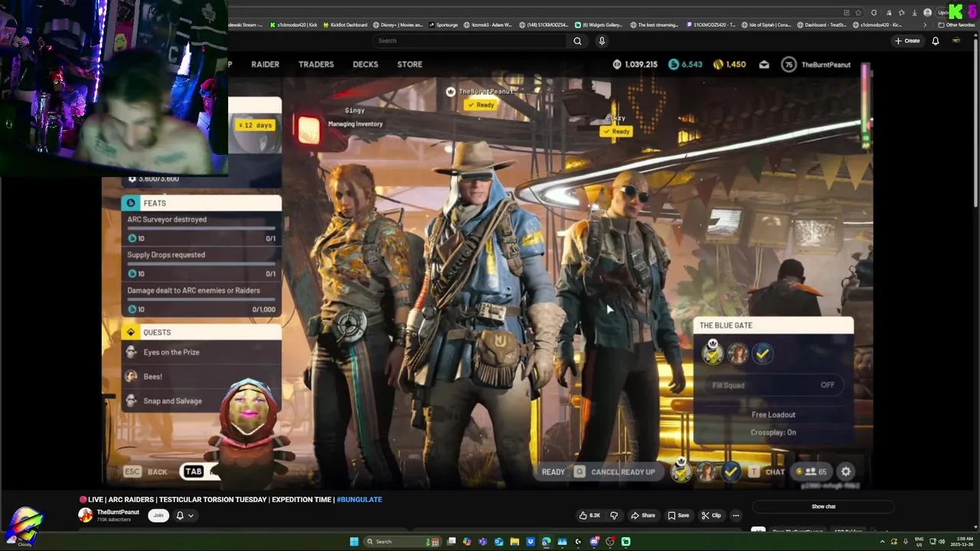980x551 pixels.
Task: Open the Traders menu tab
Action: click(x=316, y=64)
